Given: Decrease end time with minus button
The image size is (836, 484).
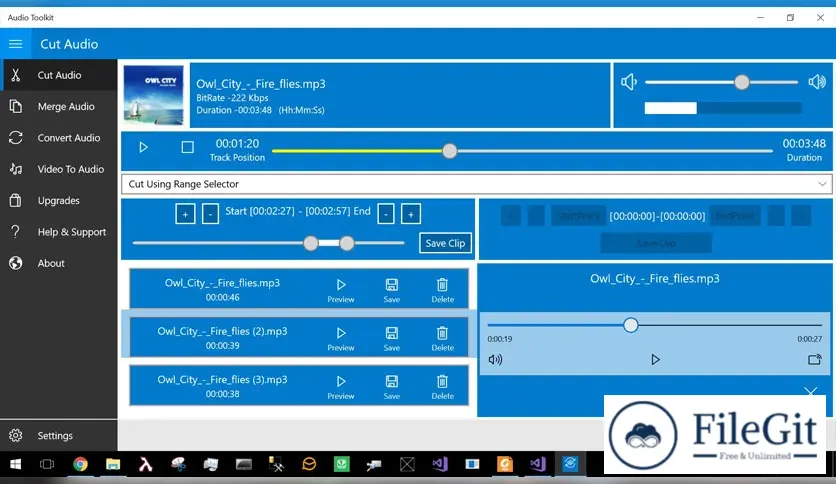Looking at the screenshot, I should (x=386, y=214).
